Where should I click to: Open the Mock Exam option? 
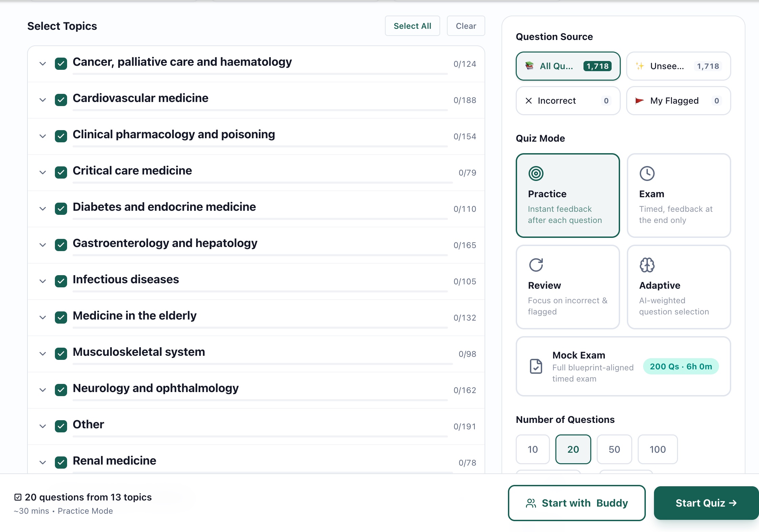(623, 366)
